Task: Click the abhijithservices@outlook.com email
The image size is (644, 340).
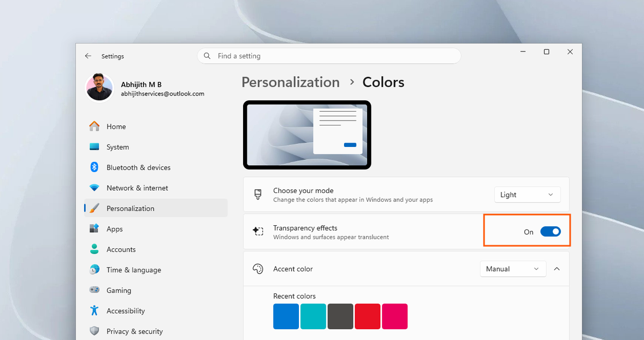Action: point(163,94)
